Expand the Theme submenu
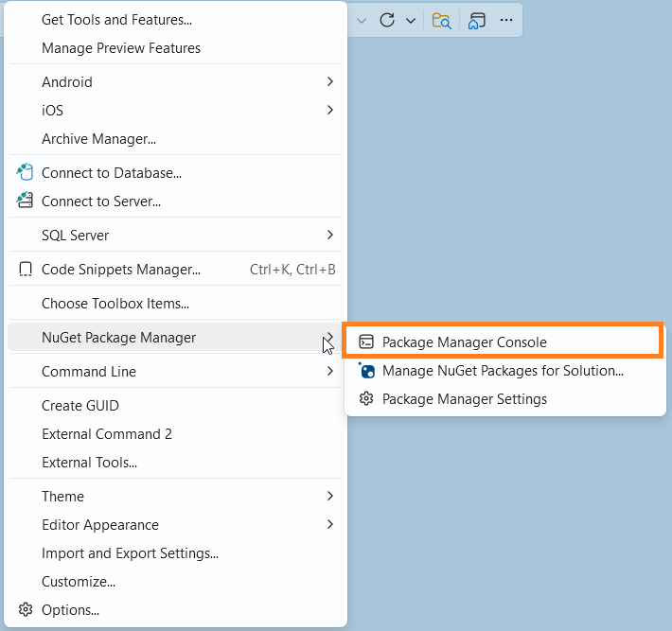Viewport: 672px width, 631px height. pyautogui.click(x=175, y=496)
